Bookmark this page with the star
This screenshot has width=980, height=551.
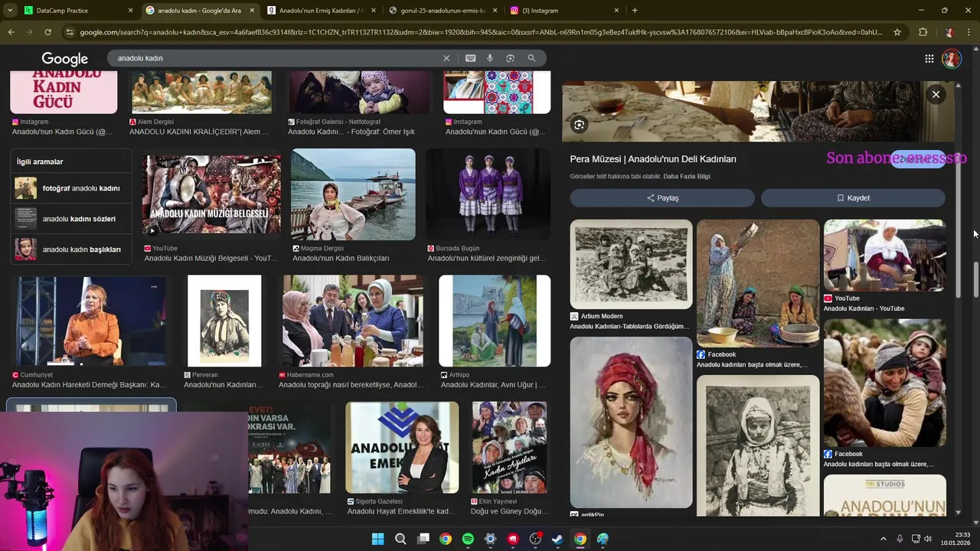pos(897,32)
